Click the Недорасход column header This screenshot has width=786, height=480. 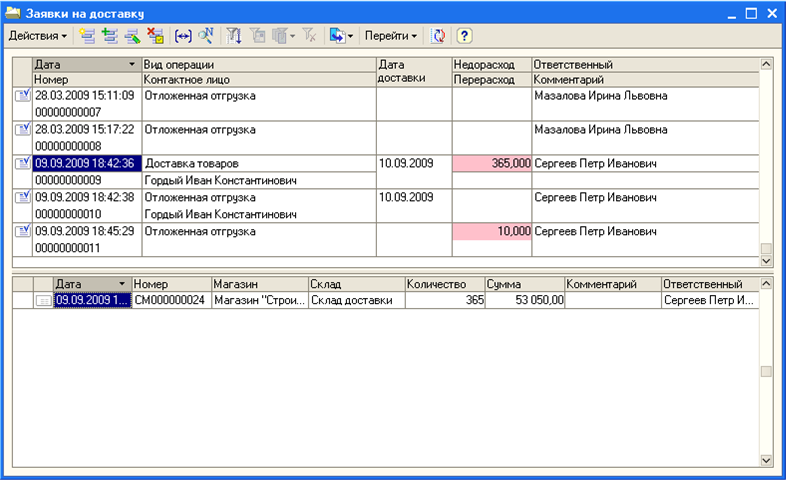point(492,65)
